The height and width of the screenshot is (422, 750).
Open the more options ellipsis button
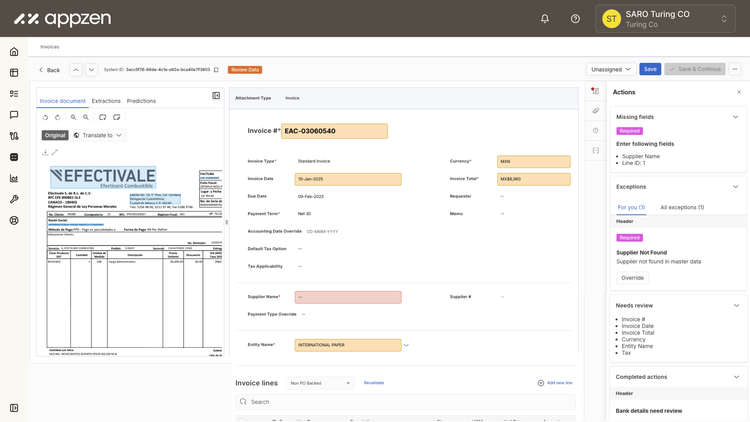click(735, 69)
